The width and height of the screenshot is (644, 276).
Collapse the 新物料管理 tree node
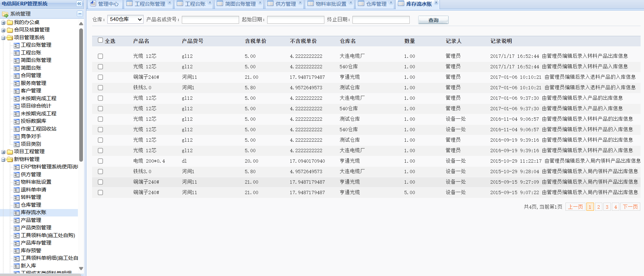click(3, 159)
